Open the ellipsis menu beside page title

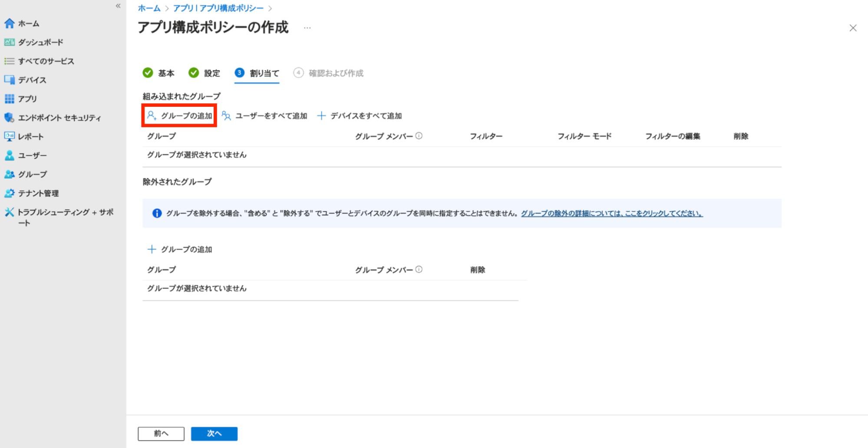click(x=307, y=28)
